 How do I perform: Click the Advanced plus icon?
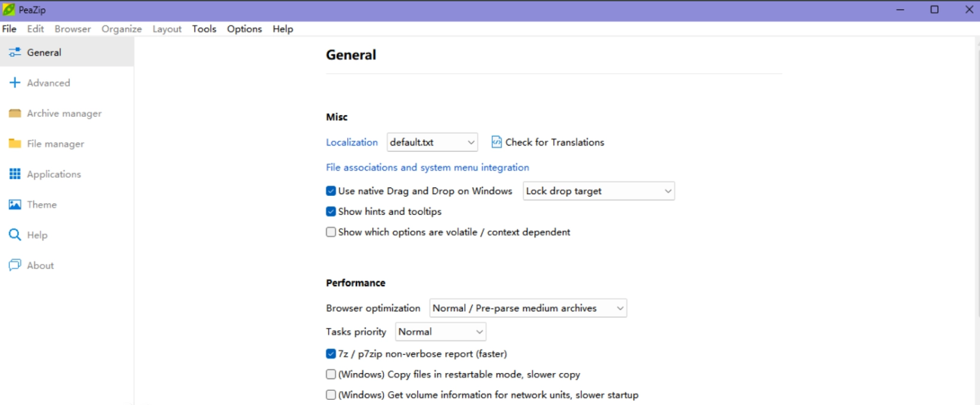[14, 83]
